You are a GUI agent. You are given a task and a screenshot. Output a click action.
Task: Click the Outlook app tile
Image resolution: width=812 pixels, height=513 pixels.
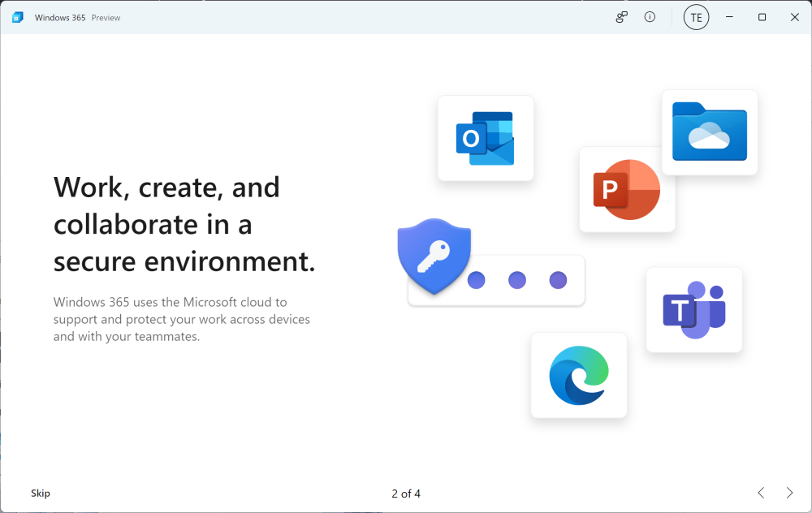pos(486,138)
